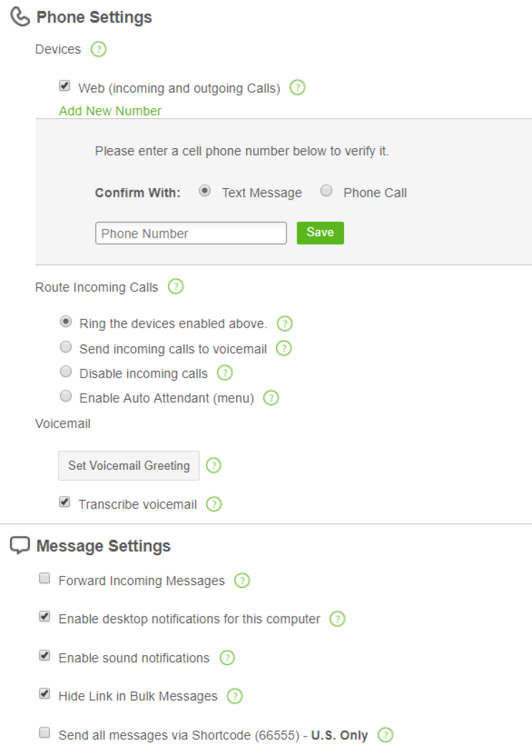Show help for Enable Auto Attendant
This screenshot has width=532, height=756.
click(271, 398)
